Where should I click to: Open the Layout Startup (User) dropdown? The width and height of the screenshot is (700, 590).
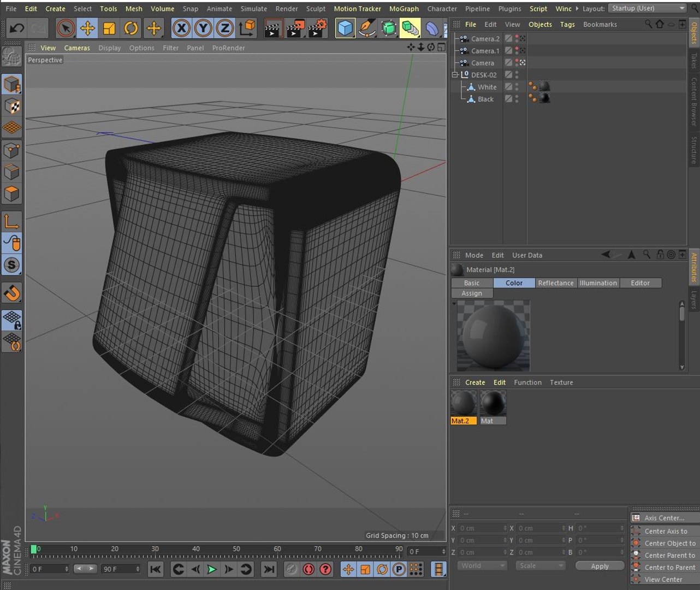648,8
